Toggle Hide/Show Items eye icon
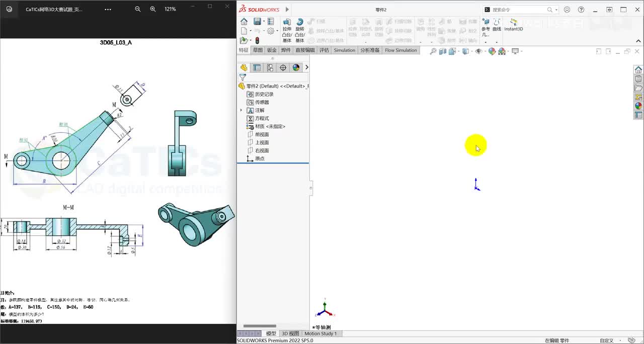Image resolution: width=644 pixels, height=344 pixels. pos(478,51)
